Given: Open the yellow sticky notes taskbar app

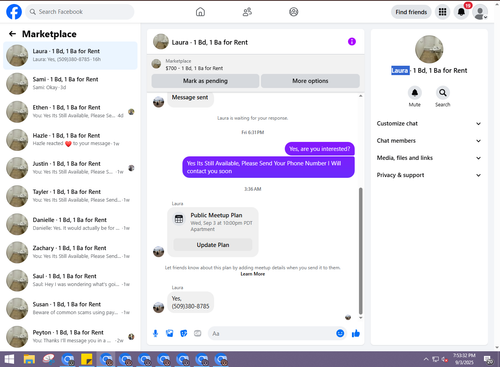Looking at the screenshot, I should click(x=87, y=359).
